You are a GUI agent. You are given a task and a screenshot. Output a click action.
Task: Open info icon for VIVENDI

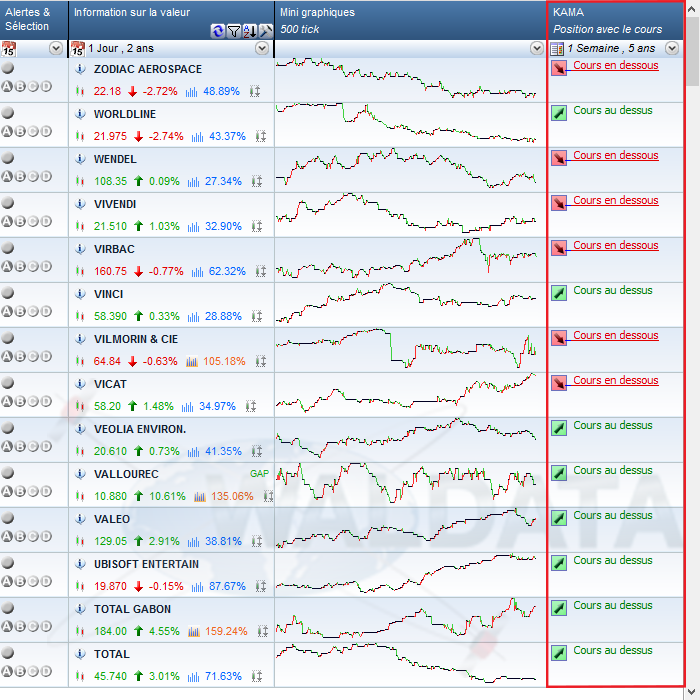pyautogui.click(x=80, y=204)
